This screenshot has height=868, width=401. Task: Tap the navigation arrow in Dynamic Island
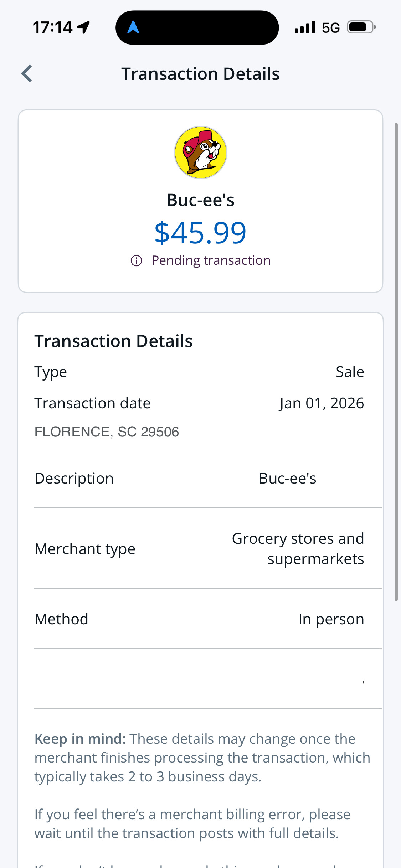(x=133, y=27)
